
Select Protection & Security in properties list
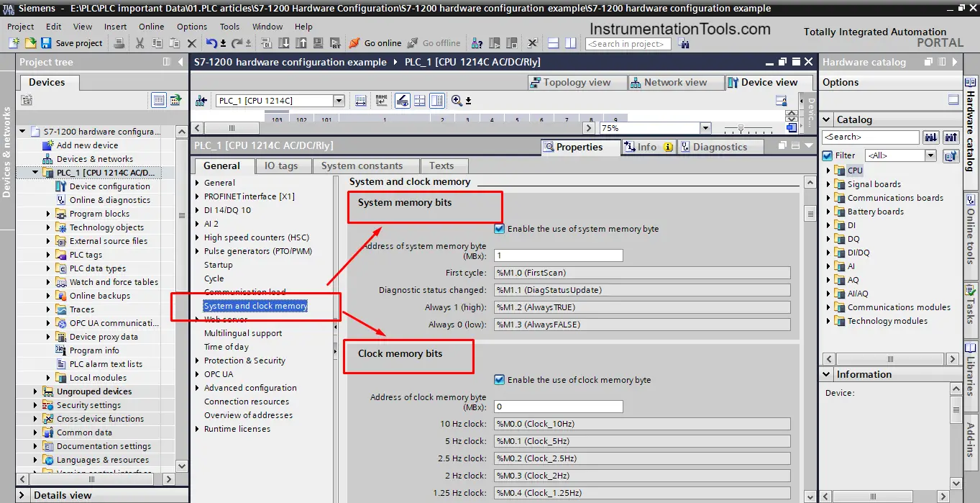click(x=244, y=361)
